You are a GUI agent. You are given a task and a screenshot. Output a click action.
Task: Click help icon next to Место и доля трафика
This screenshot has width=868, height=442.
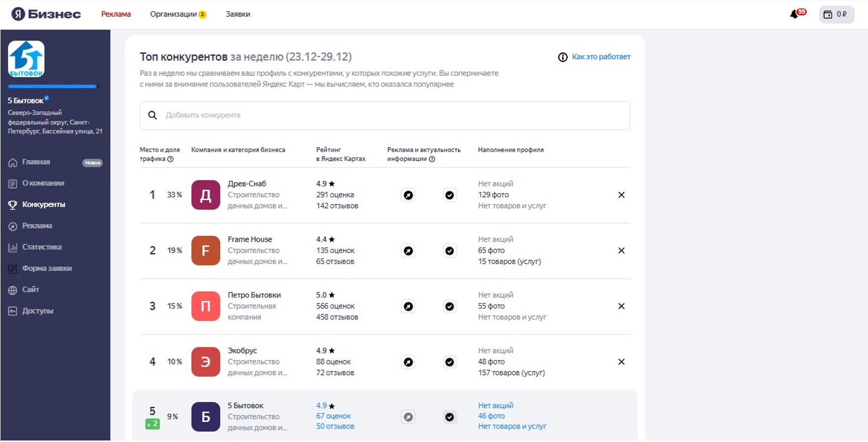pos(171,159)
